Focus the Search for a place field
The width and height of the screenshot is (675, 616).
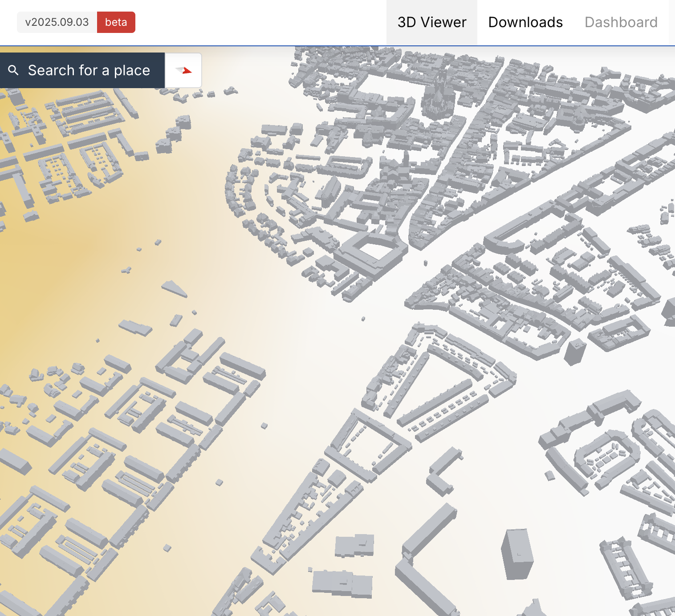82,70
